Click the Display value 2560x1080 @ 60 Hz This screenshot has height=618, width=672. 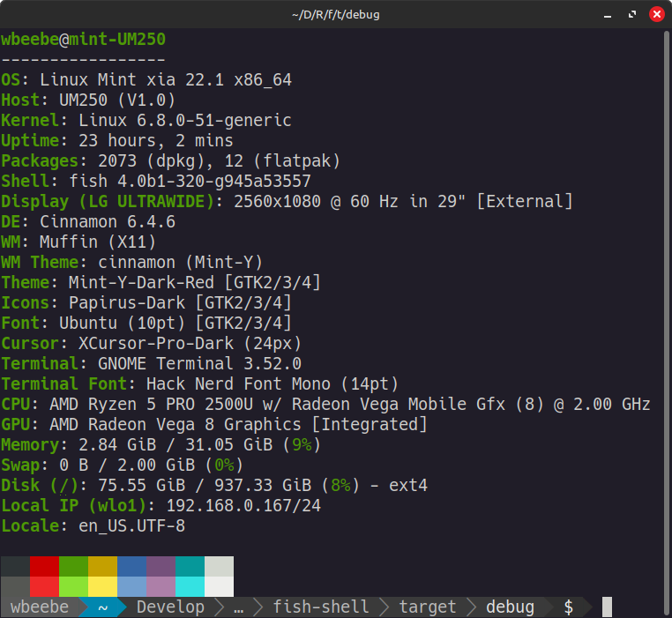coord(316,201)
